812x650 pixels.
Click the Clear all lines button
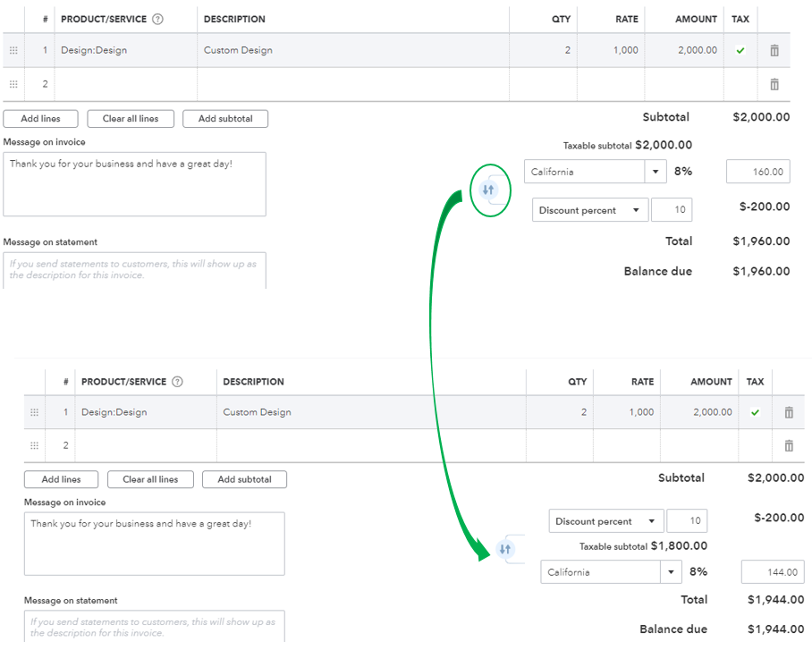(x=131, y=118)
